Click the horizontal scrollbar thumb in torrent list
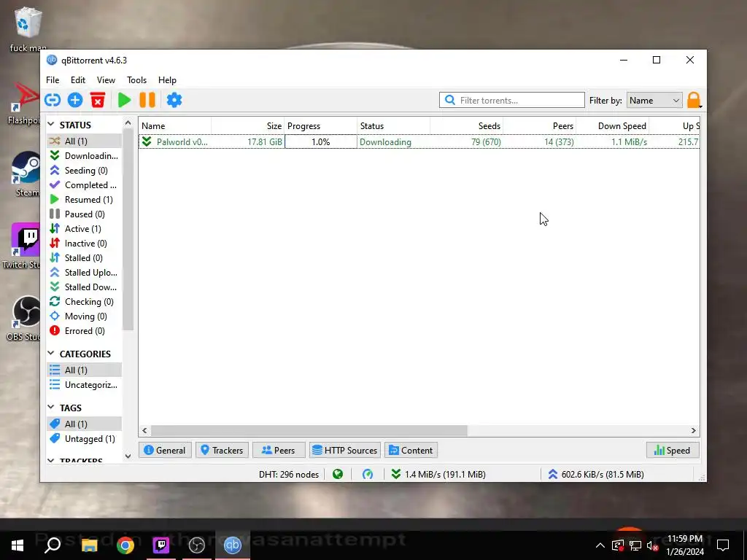The width and height of the screenshot is (747, 560). (x=309, y=430)
